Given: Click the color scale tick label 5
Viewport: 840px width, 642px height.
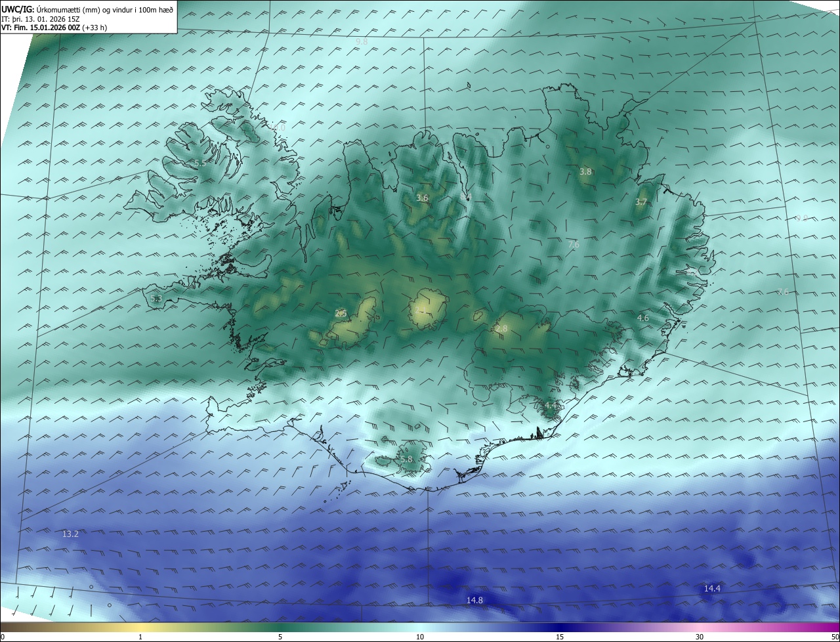Looking at the screenshot, I should click(280, 637).
